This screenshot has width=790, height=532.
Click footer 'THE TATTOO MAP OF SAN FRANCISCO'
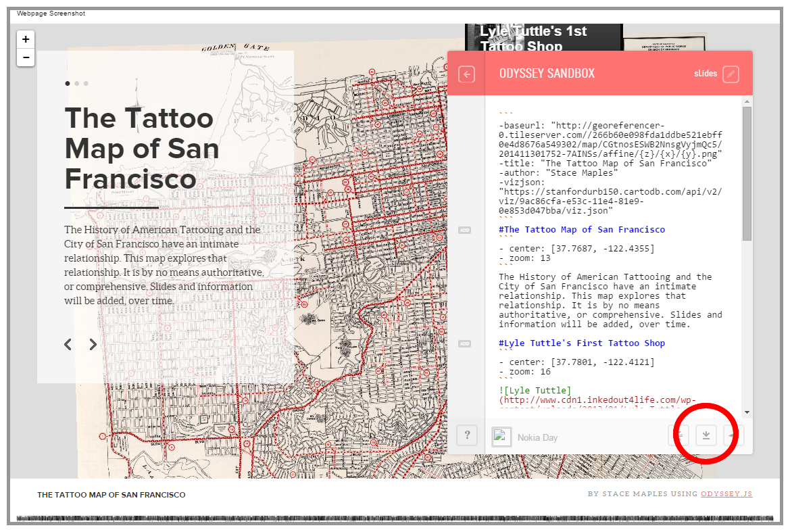pyautogui.click(x=112, y=495)
